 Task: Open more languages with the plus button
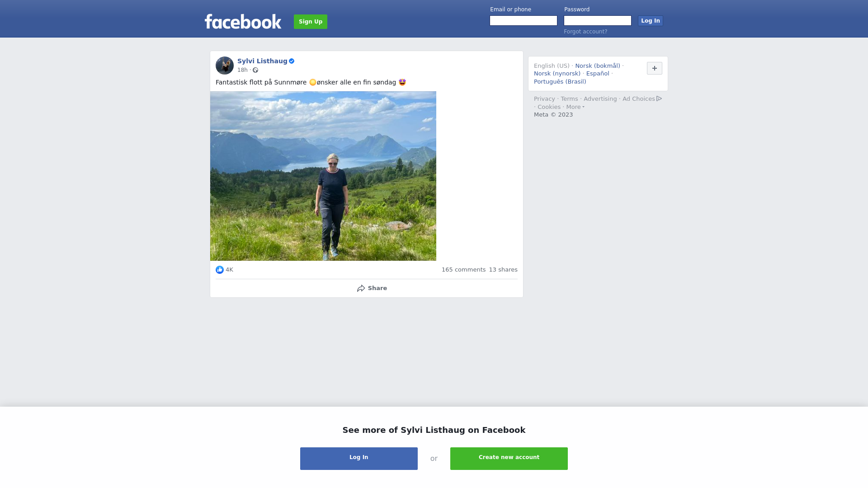(x=655, y=68)
